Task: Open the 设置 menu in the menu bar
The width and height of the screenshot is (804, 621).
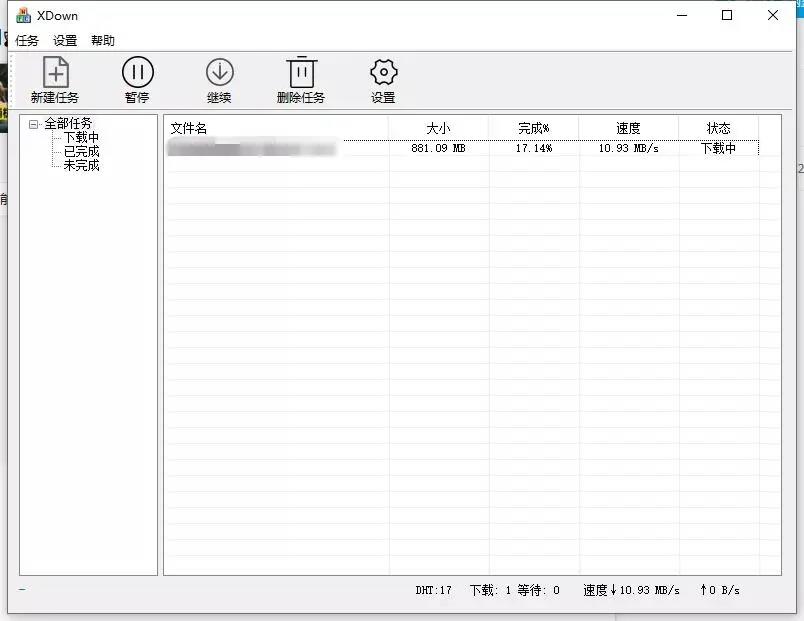Action: tap(65, 41)
